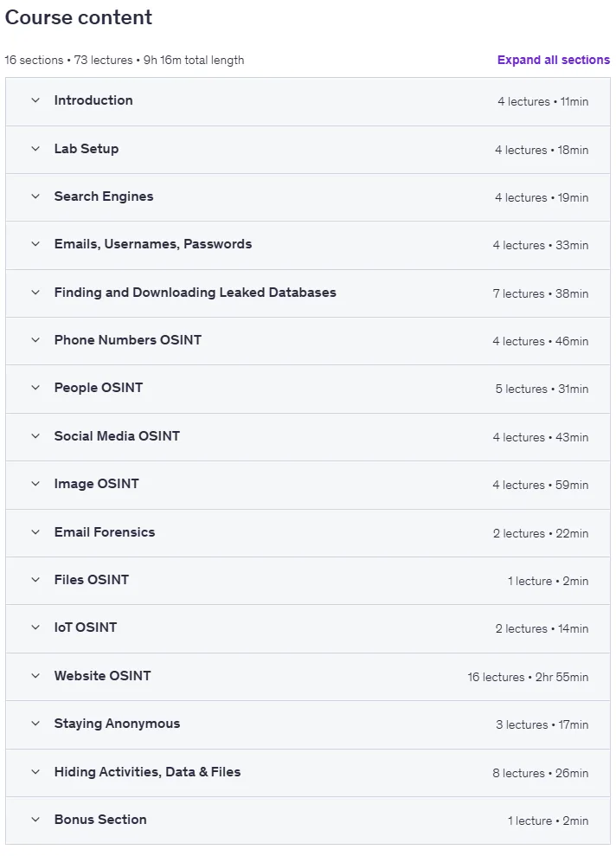Viewport: 616px width, 856px height.
Task: Click chevron next to Search Engines
Action: click(x=35, y=196)
